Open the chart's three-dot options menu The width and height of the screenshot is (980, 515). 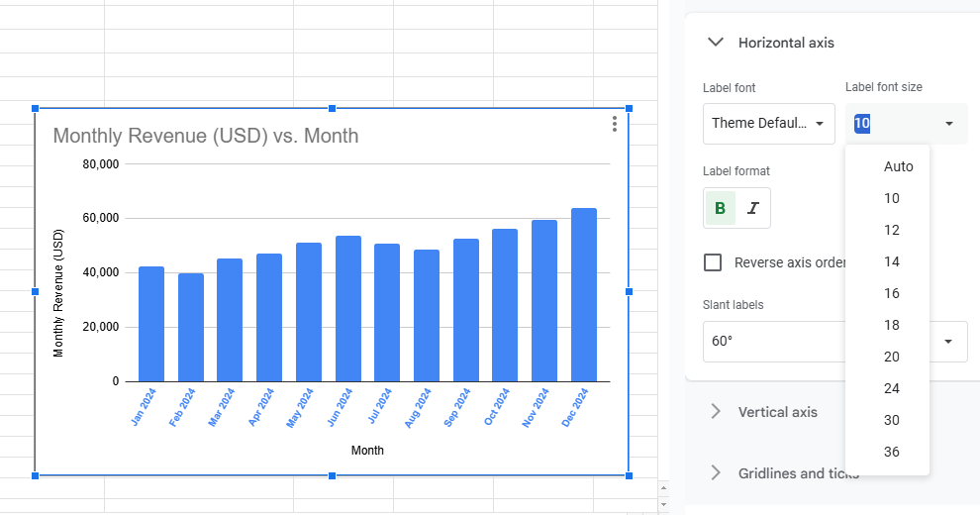[x=615, y=124]
